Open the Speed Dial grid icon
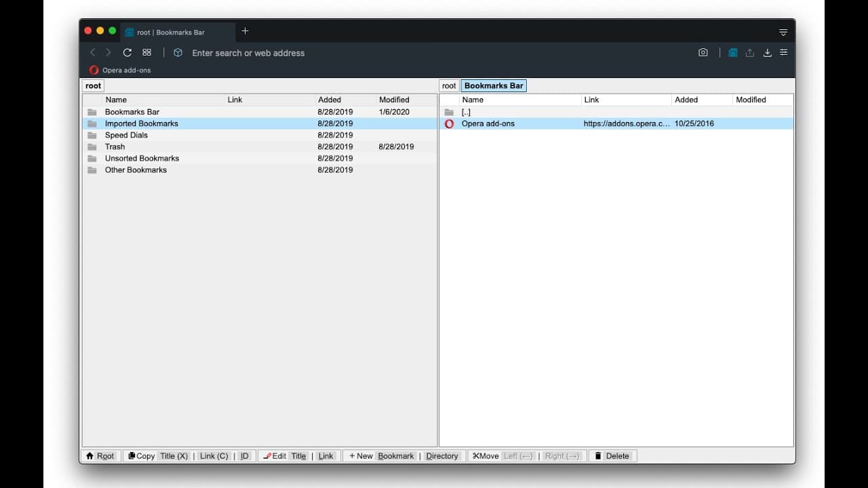Viewport: 868px width, 488px height. click(x=146, y=52)
